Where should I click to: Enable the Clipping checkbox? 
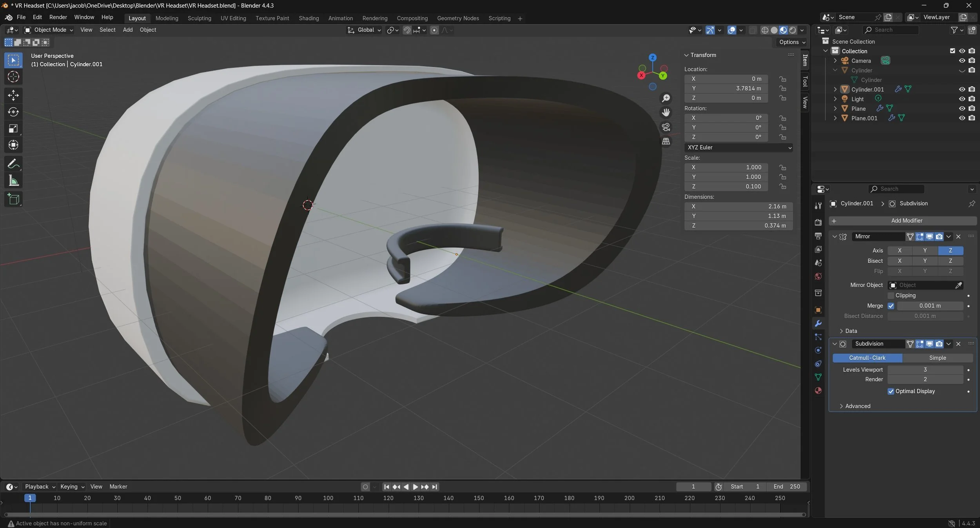pos(891,296)
